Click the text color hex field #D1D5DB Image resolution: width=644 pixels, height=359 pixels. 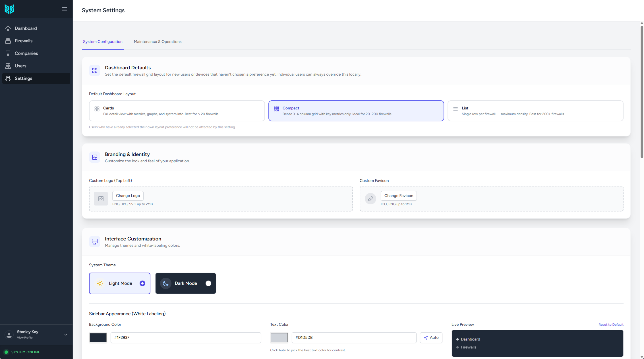[x=354, y=338]
